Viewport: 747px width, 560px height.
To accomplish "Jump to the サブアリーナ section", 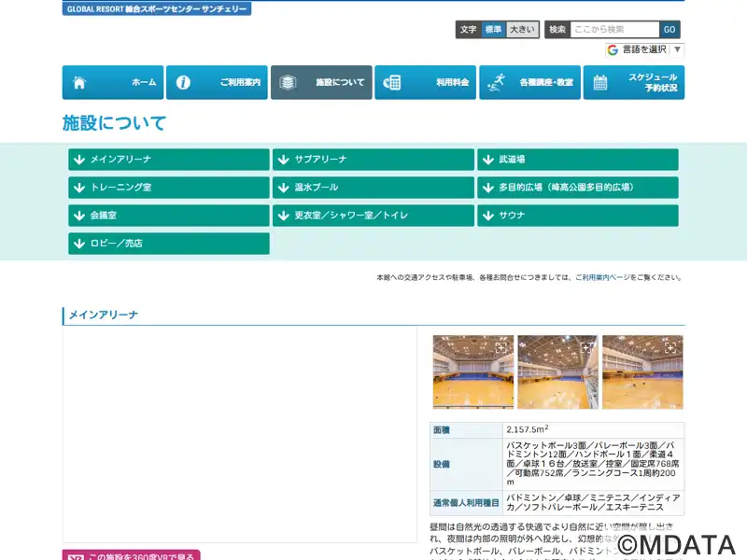I will [373, 160].
